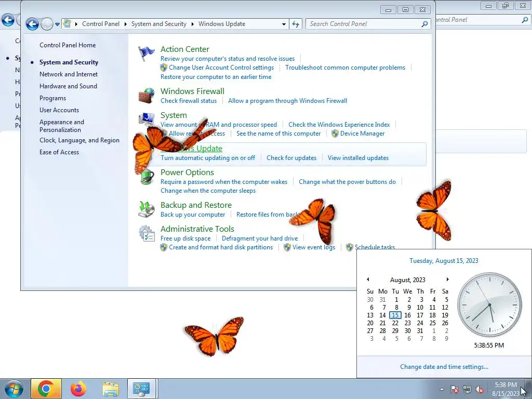The image size is (532, 399).
Task: Click the Refresh button beside address bar
Action: pos(296,24)
